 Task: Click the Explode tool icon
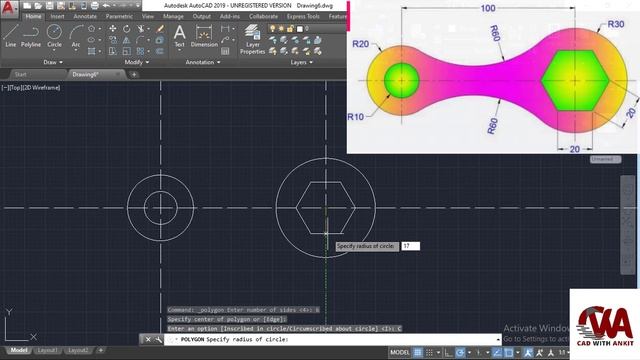click(x=160, y=40)
